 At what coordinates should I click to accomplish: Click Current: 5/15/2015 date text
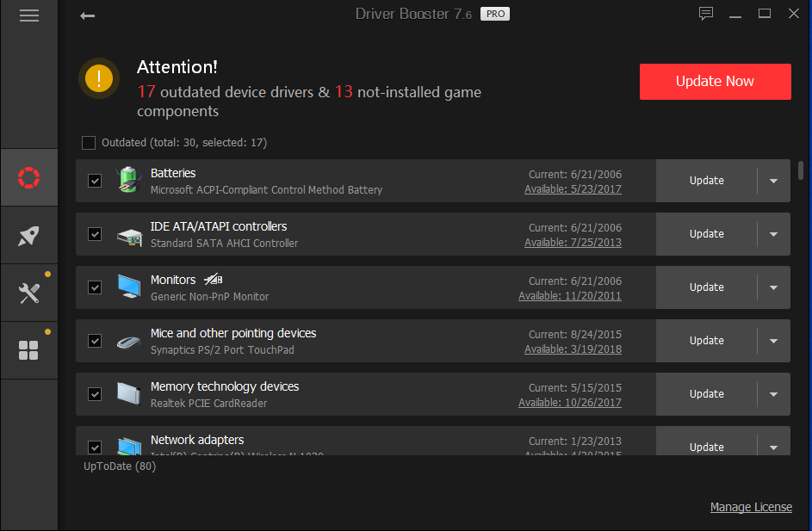point(575,388)
